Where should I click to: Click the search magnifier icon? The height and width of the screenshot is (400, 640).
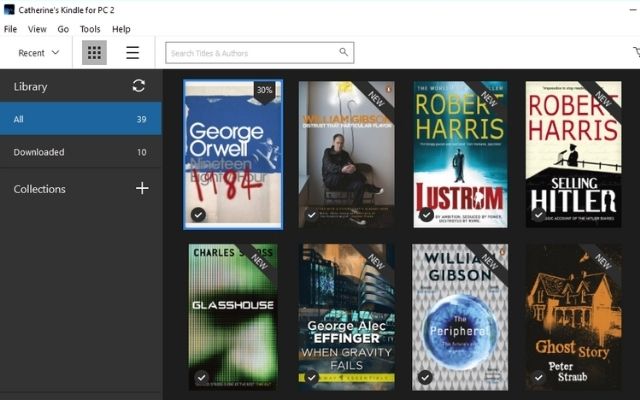pos(344,53)
